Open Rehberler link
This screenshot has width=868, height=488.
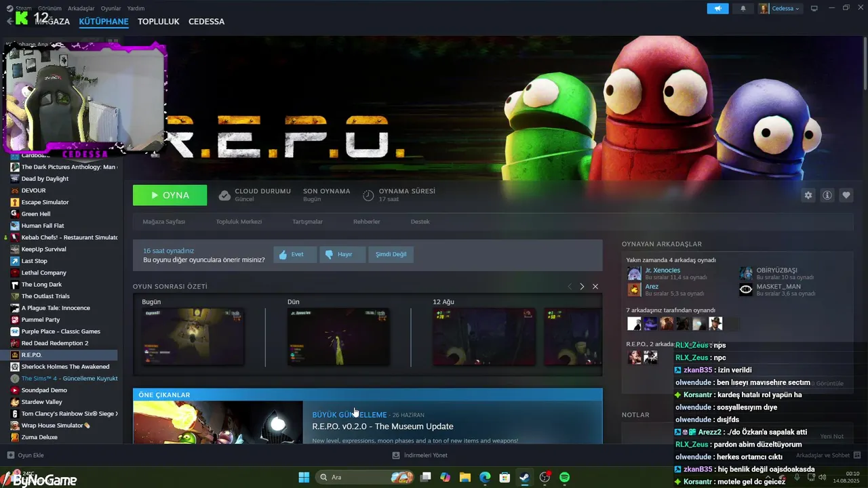tap(366, 222)
